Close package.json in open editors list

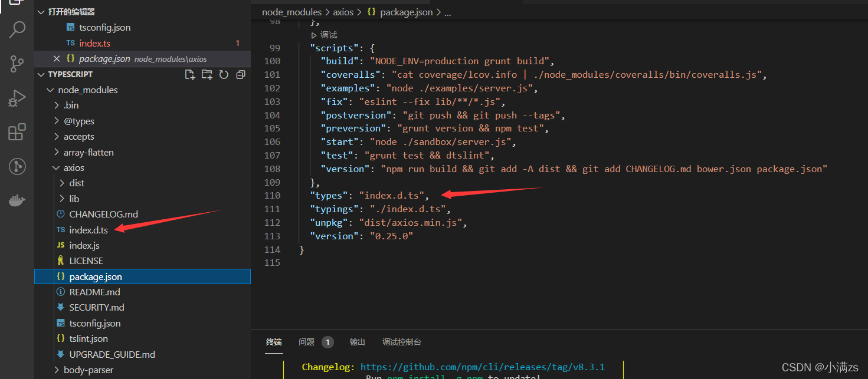click(57, 58)
